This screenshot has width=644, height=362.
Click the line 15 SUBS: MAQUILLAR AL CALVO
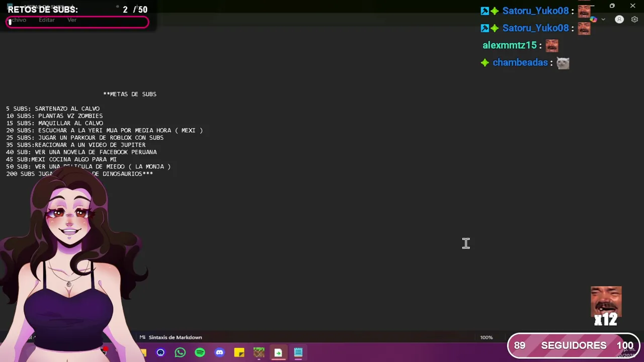click(x=54, y=123)
